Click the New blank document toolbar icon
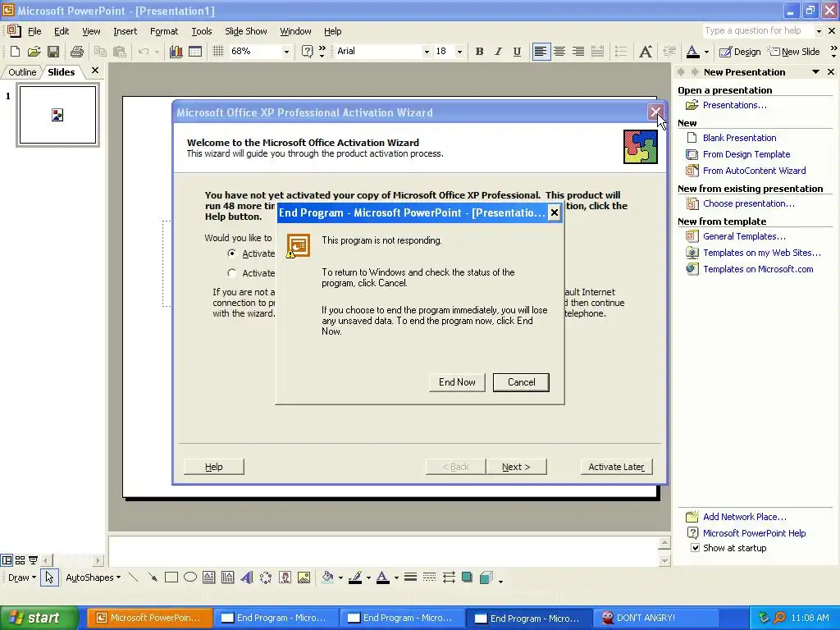Image resolution: width=840 pixels, height=630 pixels. [15, 52]
